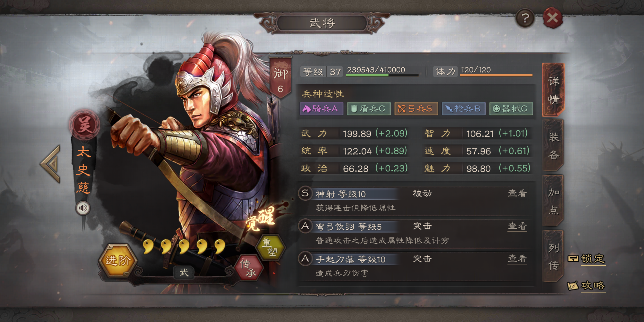Go to previous general with left arrow
The image size is (644, 322).
51,164
